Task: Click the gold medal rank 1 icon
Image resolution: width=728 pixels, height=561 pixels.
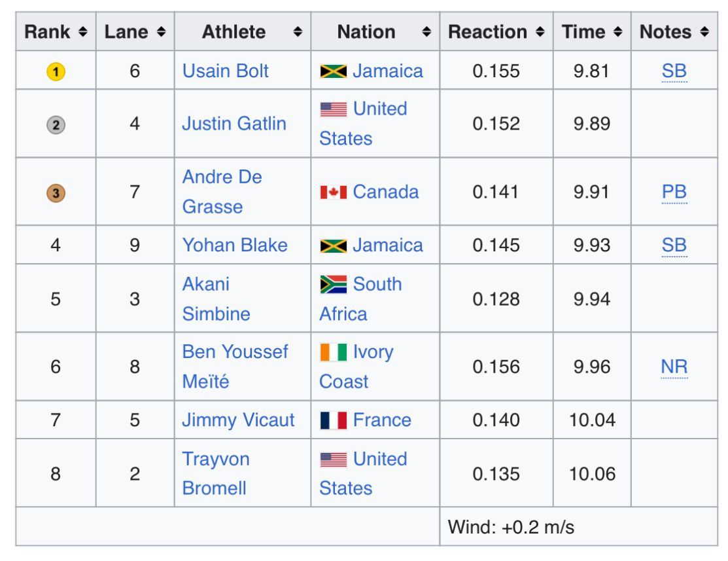Action: click(56, 72)
